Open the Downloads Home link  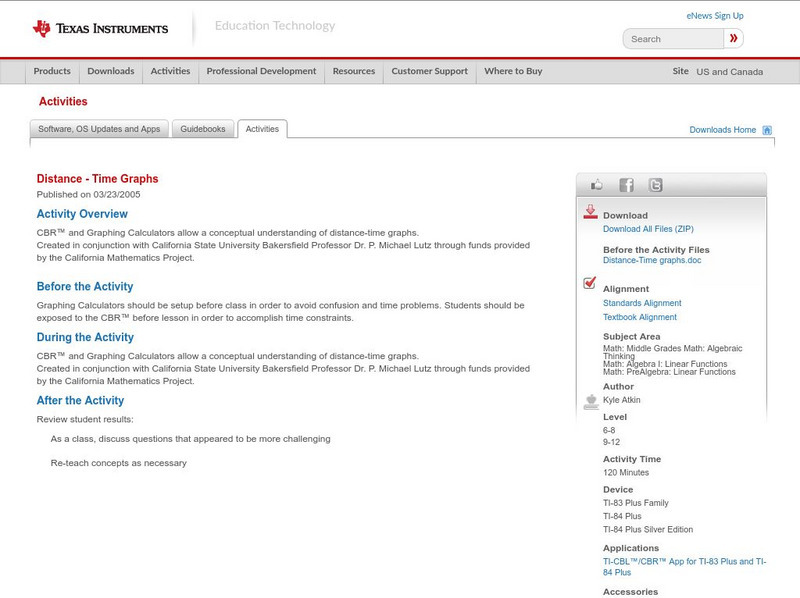722,130
